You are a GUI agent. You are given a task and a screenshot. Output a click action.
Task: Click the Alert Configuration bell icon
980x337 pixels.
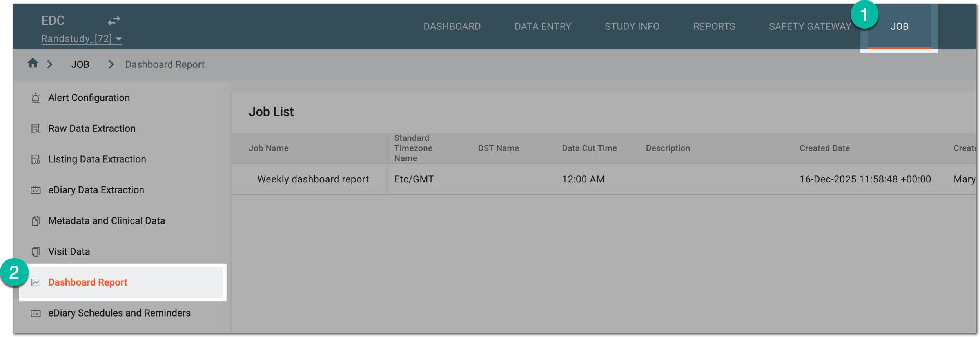coord(36,98)
